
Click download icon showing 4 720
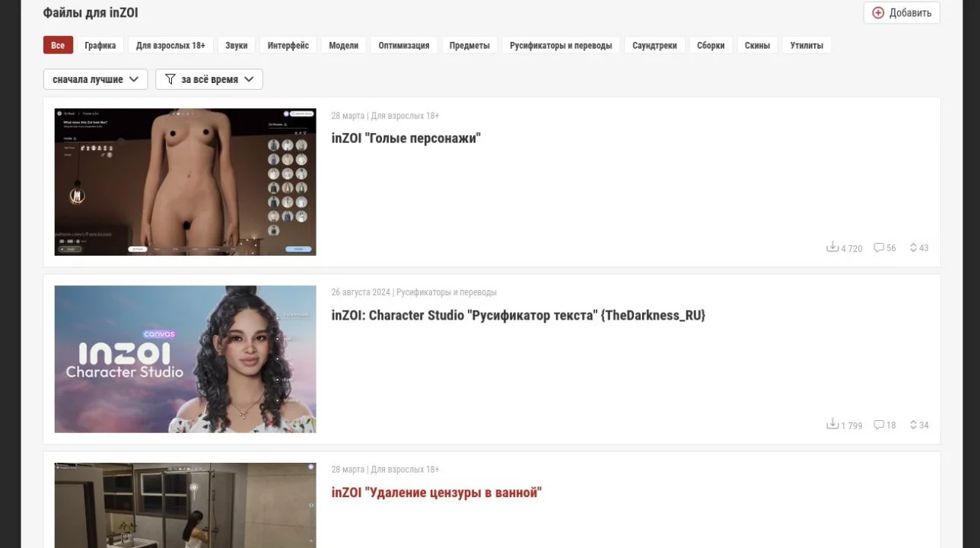(832, 247)
